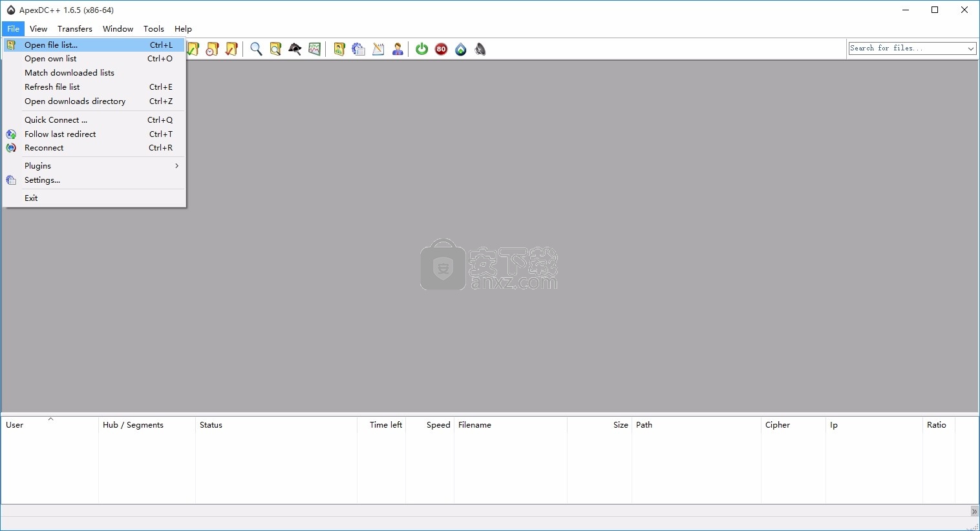Choose Reconnect from the File menu
980x531 pixels.
coord(94,148)
